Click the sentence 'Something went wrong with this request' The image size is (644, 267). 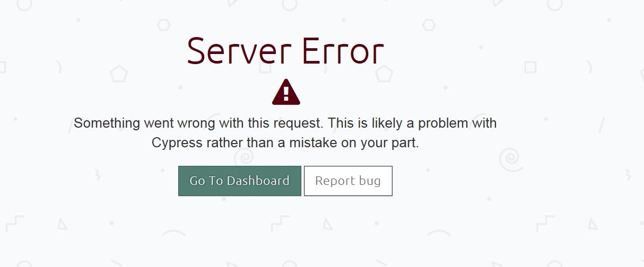tap(198, 123)
